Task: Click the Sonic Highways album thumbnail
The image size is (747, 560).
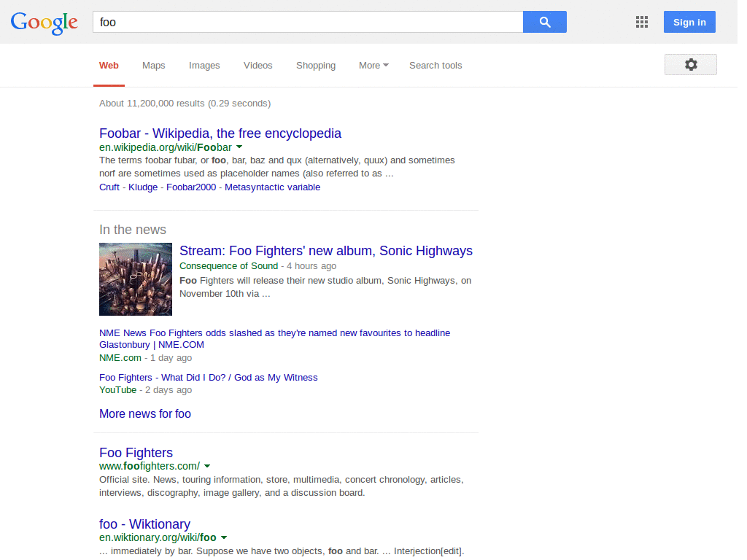Action: pos(136,279)
